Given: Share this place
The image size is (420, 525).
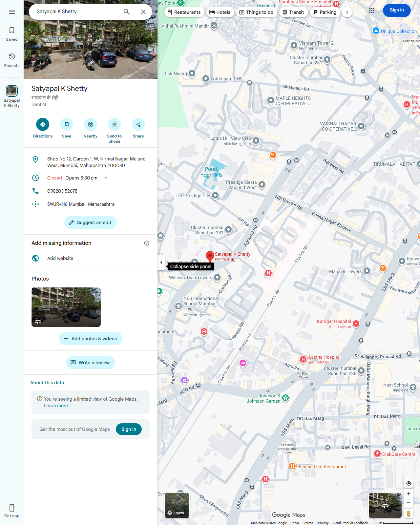Looking at the screenshot, I should (138, 128).
